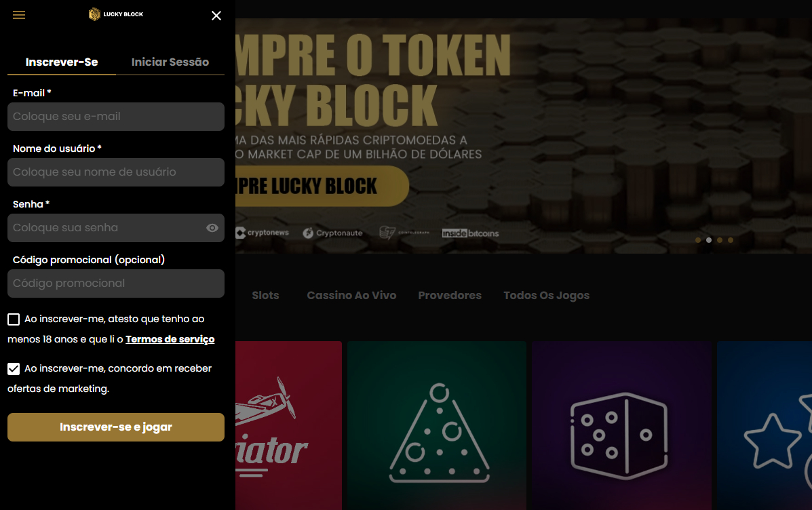812x510 pixels.
Task: Select the Inscrever-Se tab
Action: [62, 62]
